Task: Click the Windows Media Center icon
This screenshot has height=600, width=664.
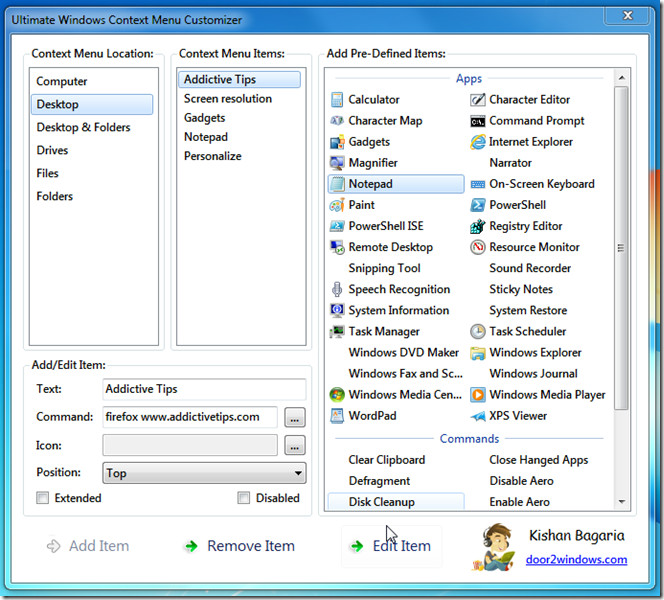Action: tap(337, 395)
